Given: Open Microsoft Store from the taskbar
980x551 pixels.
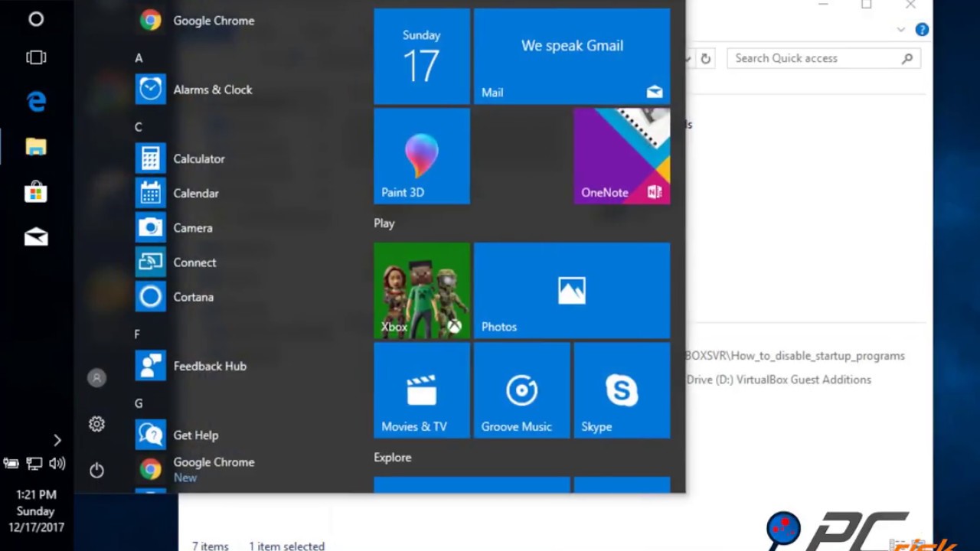Looking at the screenshot, I should point(36,191).
